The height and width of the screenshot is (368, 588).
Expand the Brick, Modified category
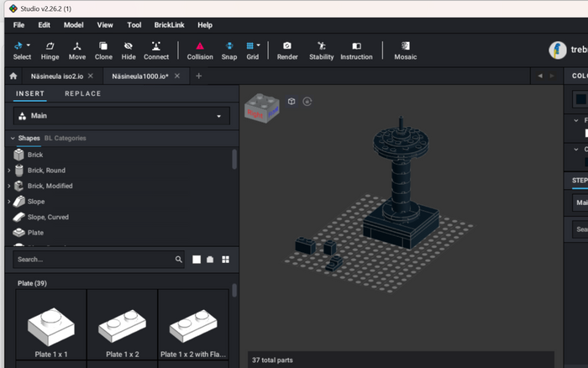9,186
